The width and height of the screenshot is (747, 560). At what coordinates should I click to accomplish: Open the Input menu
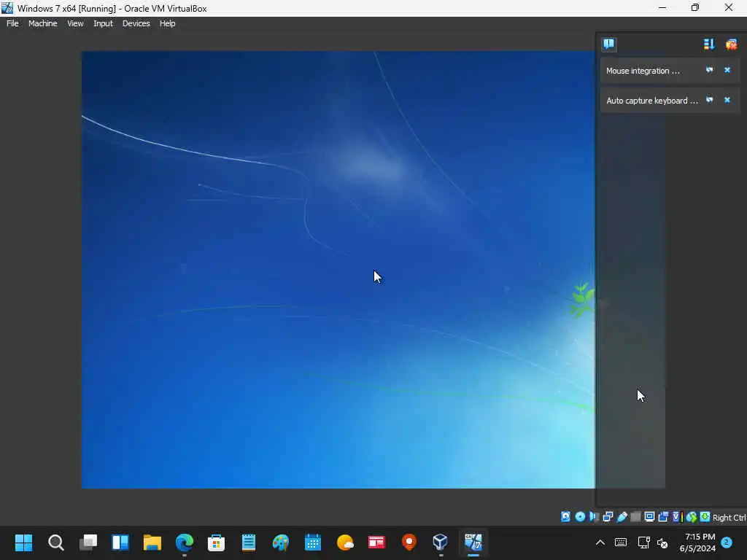tap(103, 23)
